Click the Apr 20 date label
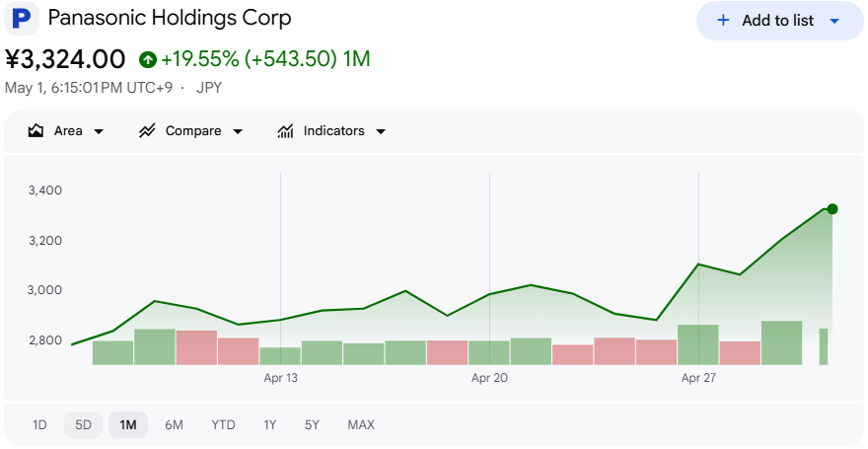Image resolution: width=868 pixels, height=449 pixels. pos(489,378)
